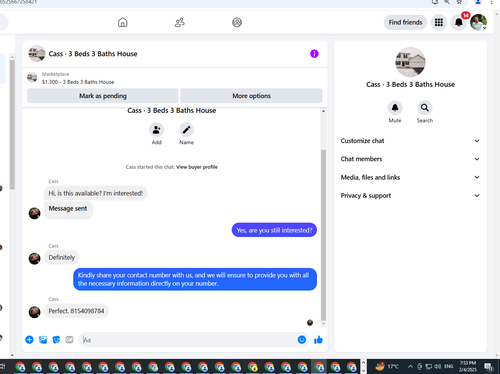The width and height of the screenshot is (500, 374).
Task: Click 'Yes, are you still interested?' message
Action: point(274,230)
